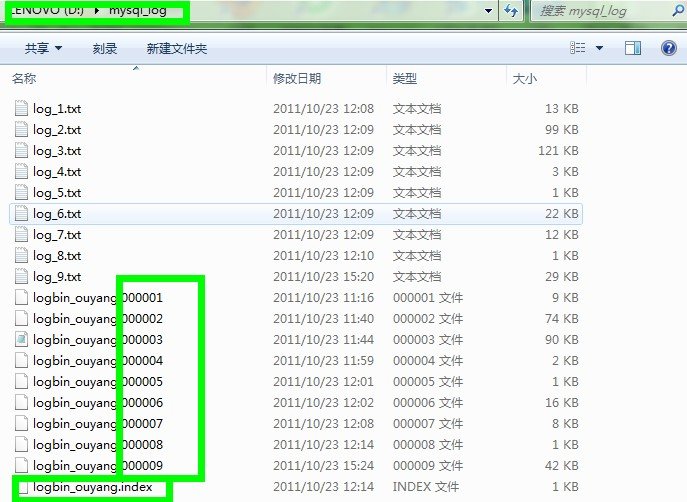Change view with the view mode icon
The width and height of the screenshot is (687, 502).
click(577, 48)
